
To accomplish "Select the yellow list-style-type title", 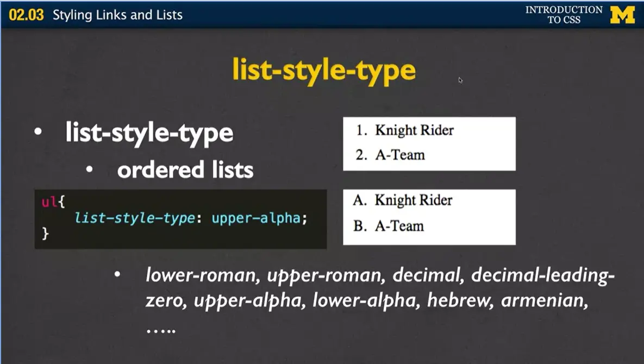I will click(x=323, y=70).
